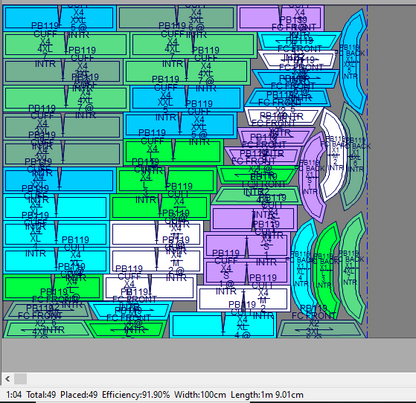
Task: Click the blank gray strip below the marker
Action: [208, 355]
